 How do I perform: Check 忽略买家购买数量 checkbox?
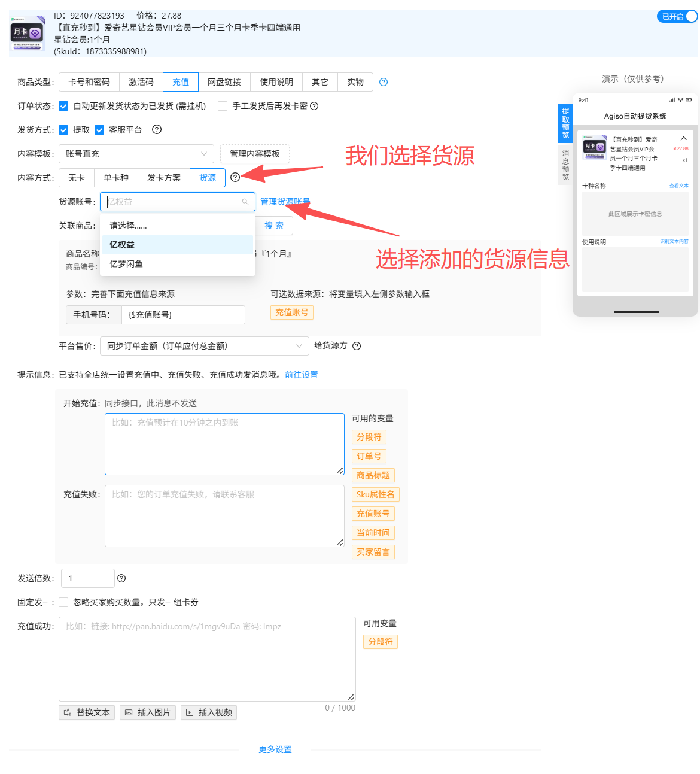click(x=63, y=602)
